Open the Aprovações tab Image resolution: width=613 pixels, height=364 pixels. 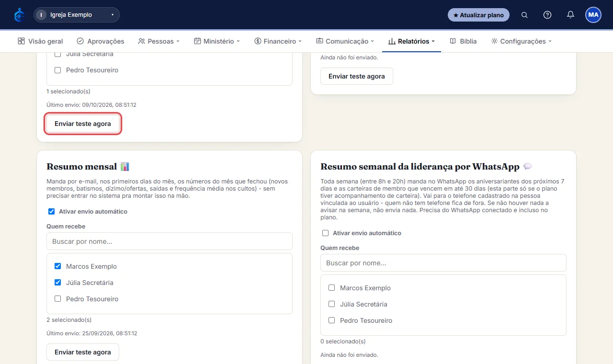[101, 41]
